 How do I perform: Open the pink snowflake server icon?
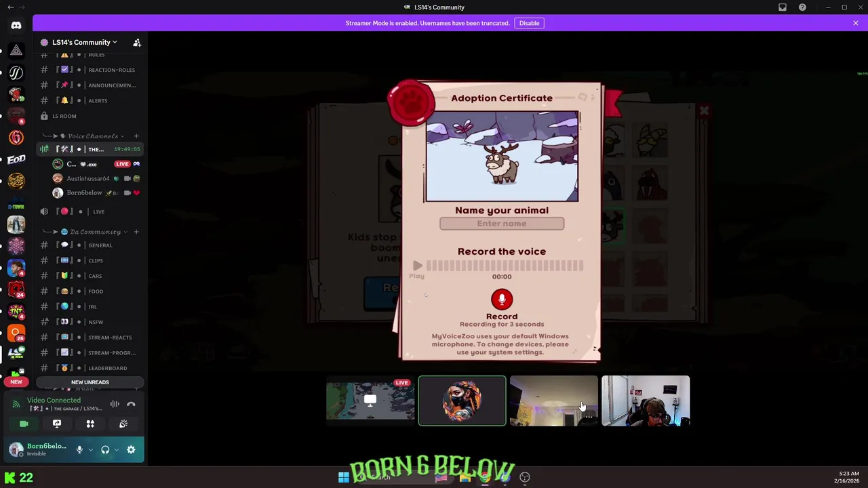tap(16, 246)
